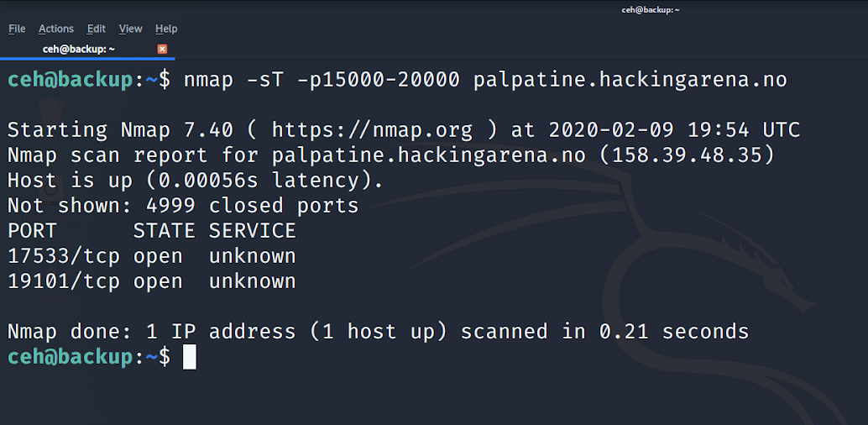Open the Edit menu
This screenshot has height=425, width=868.
pos(97,29)
